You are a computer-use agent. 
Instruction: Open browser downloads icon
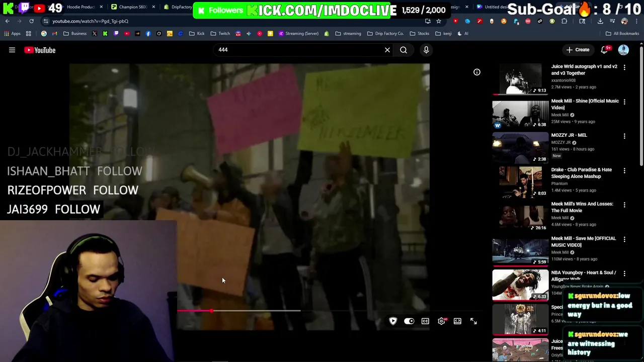[x=600, y=21]
